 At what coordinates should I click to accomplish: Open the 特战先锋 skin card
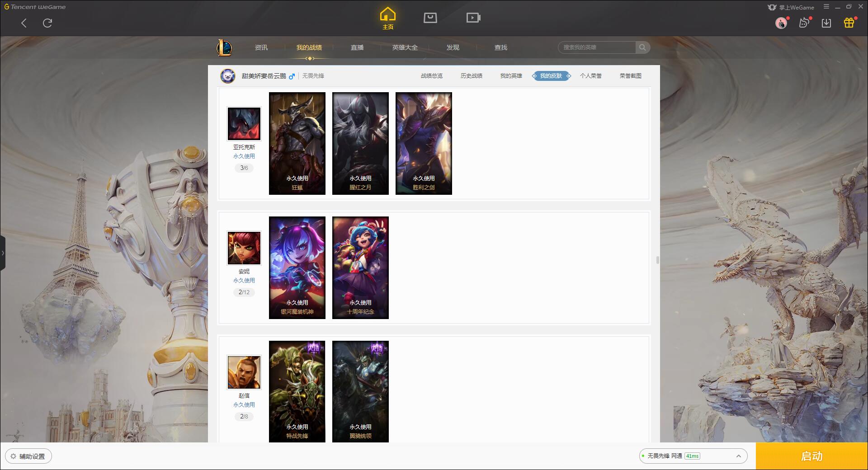pos(297,392)
